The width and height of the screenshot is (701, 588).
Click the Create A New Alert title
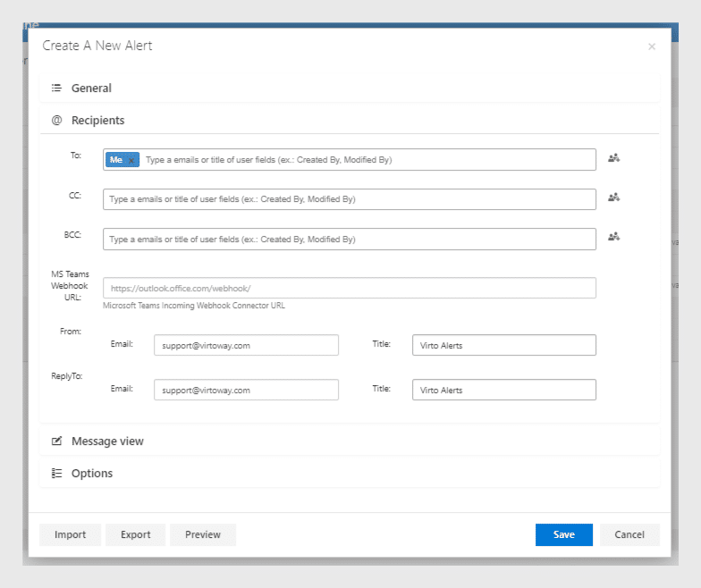pyautogui.click(x=97, y=46)
